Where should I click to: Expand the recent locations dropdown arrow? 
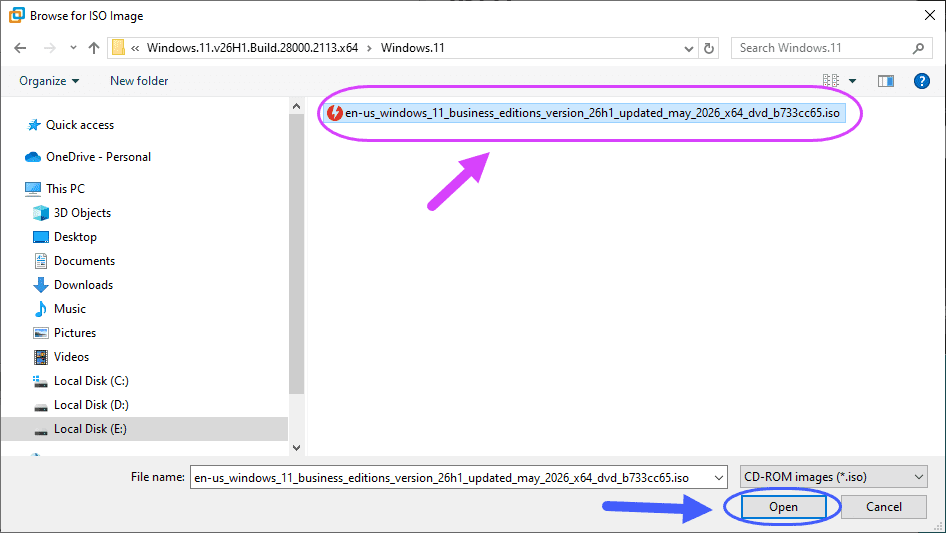point(73,48)
